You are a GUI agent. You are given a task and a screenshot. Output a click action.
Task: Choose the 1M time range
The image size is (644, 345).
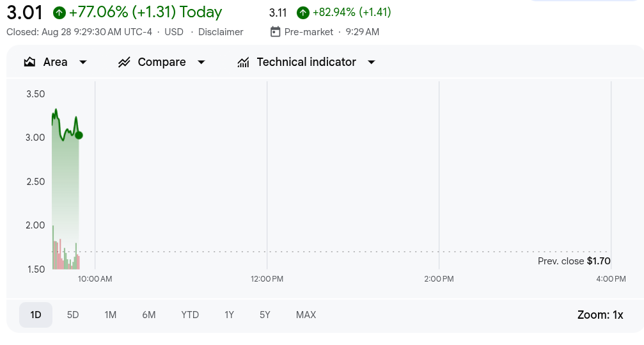tap(111, 315)
